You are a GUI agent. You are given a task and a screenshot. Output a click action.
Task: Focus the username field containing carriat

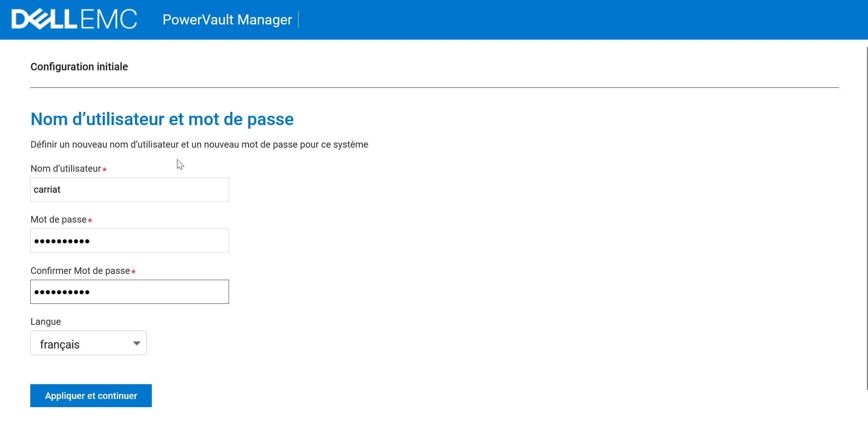pyautogui.click(x=129, y=190)
